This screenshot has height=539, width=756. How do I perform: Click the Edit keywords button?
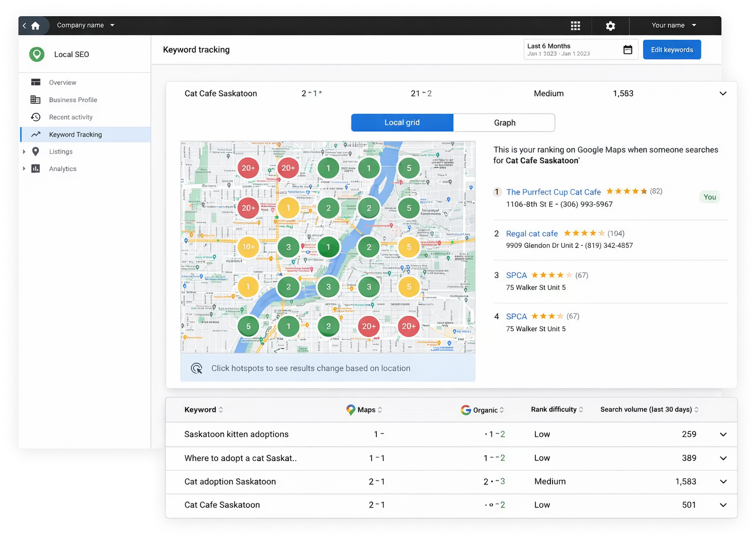tap(672, 49)
